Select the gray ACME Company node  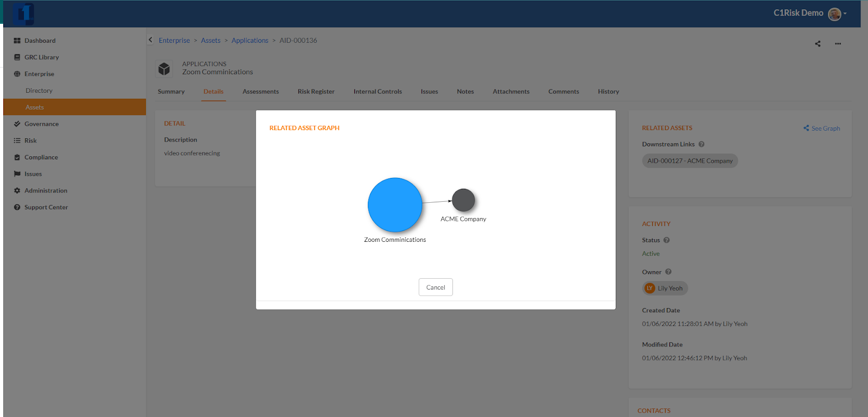pyautogui.click(x=463, y=200)
